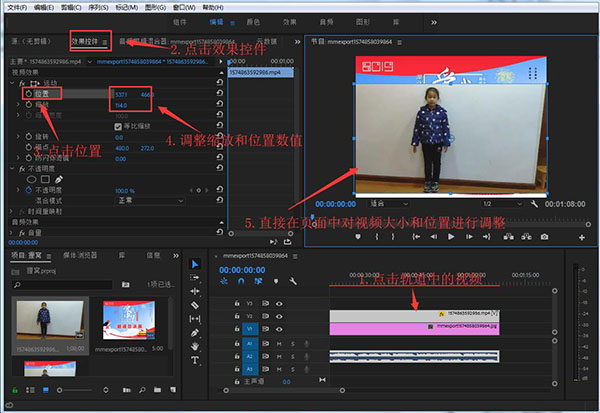Screen dimensions: 600x413
Task: Click the green project lock icon
Action: [15, 390]
